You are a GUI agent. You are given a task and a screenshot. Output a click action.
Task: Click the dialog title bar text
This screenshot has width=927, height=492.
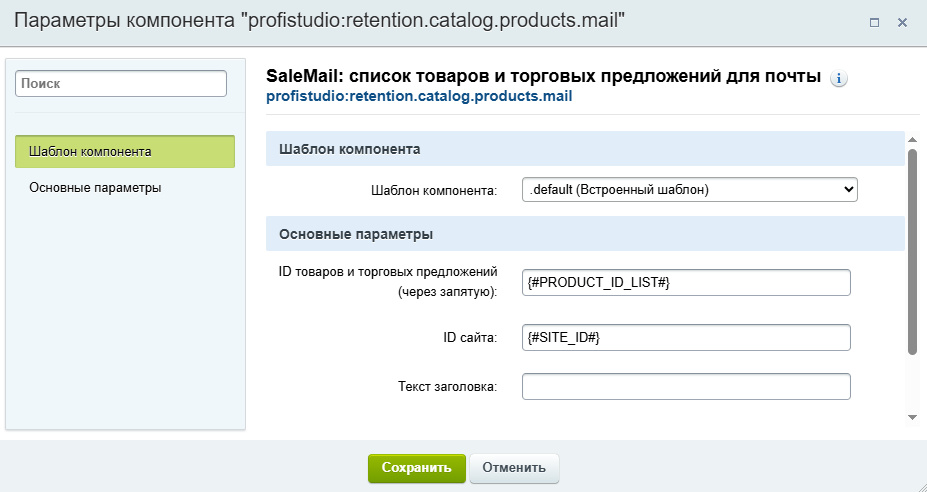(x=320, y=22)
